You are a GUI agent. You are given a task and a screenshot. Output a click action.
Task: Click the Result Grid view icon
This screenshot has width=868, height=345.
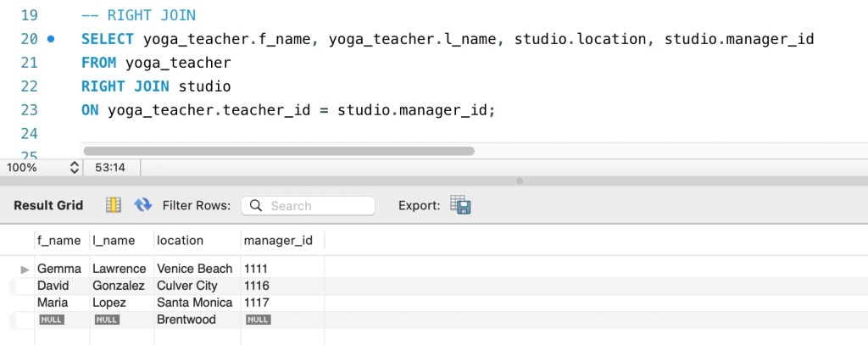point(113,205)
